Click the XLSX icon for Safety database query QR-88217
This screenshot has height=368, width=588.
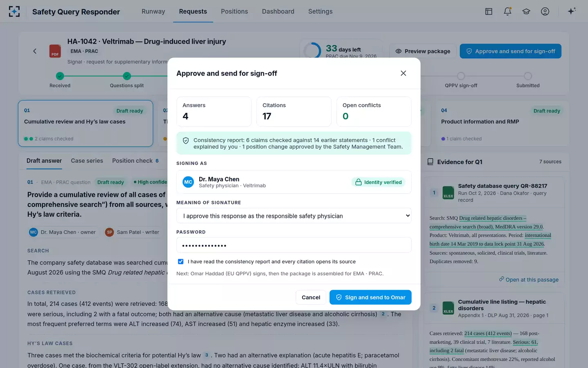point(448,193)
